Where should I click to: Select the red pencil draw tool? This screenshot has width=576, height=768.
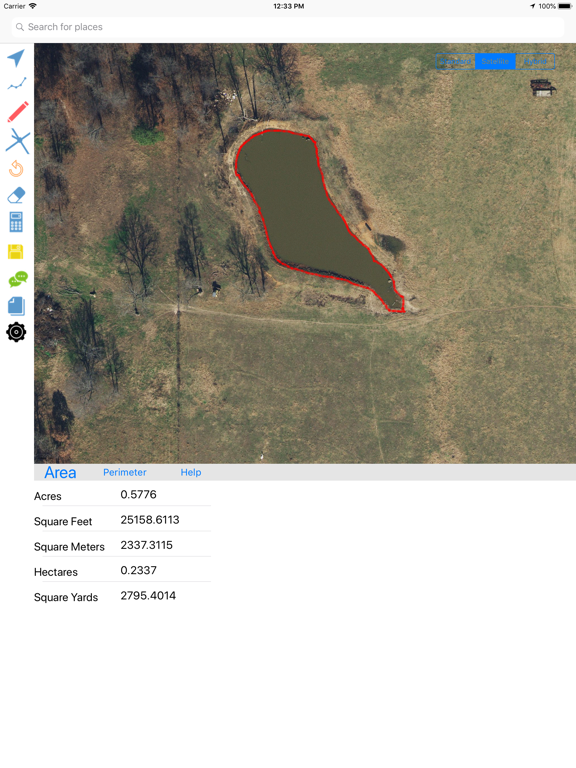pyautogui.click(x=18, y=112)
